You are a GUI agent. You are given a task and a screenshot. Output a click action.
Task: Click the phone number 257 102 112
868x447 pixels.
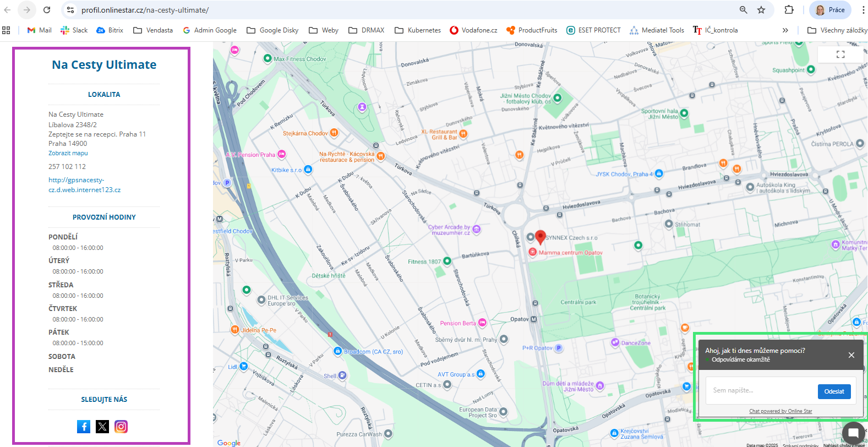pyautogui.click(x=67, y=166)
